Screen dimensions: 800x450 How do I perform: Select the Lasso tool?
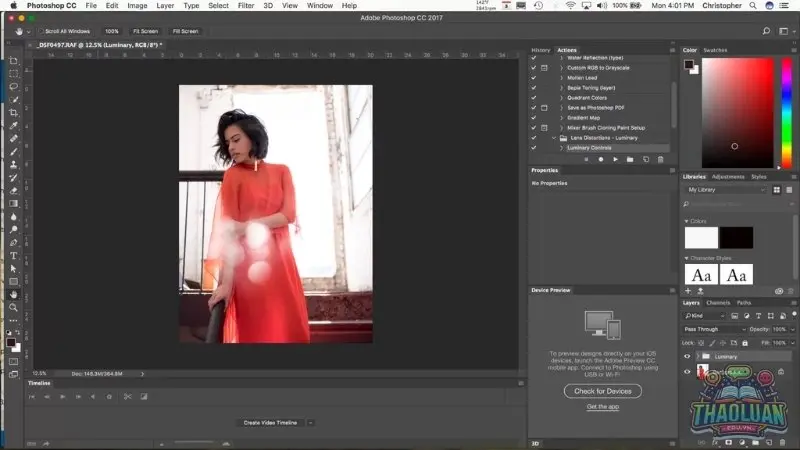[x=14, y=87]
